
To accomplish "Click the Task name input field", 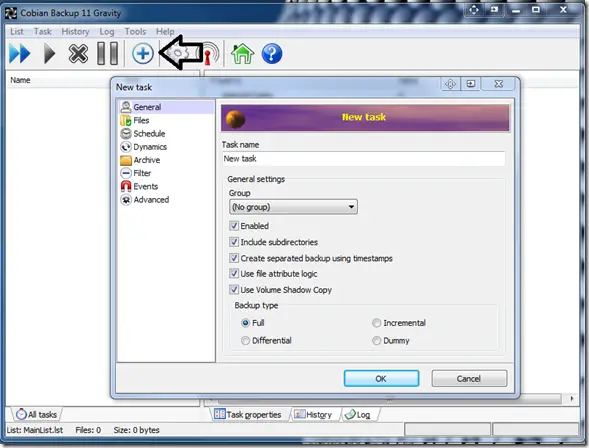I will click(363, 159).
